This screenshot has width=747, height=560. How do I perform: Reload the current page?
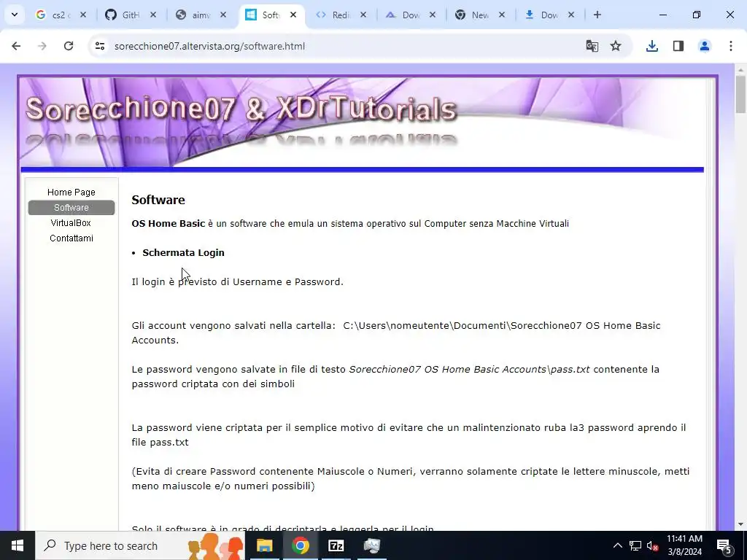(69, 46)
